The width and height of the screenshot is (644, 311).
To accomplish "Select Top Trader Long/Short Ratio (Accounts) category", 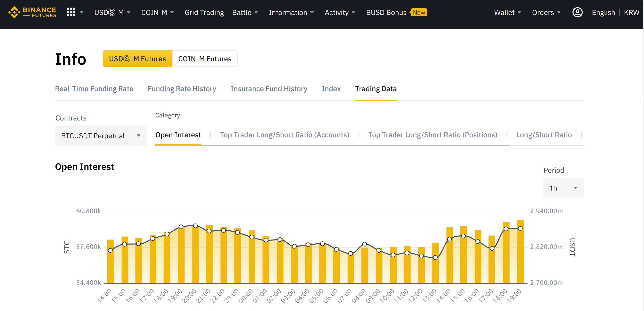I will tap(284, 135).
